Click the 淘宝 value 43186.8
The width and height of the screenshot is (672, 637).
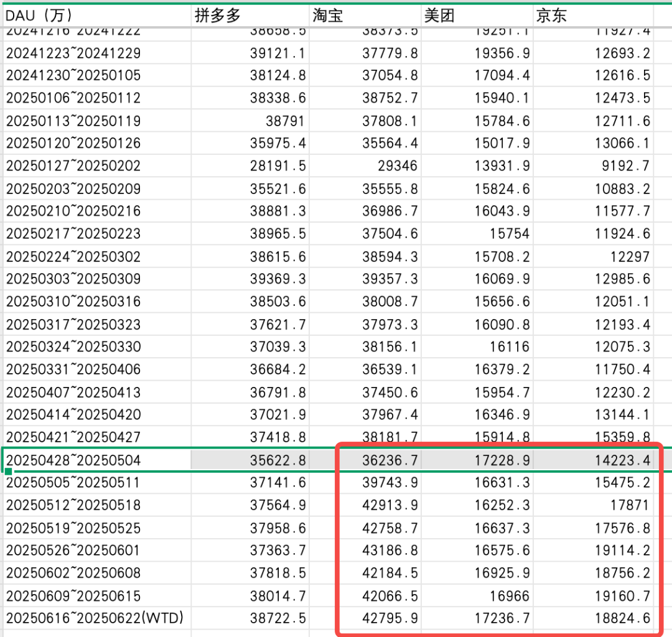pos(365,550)
